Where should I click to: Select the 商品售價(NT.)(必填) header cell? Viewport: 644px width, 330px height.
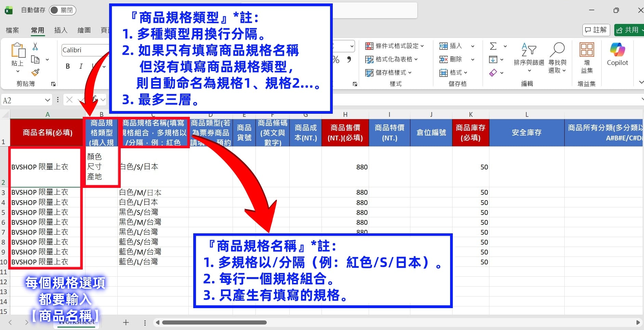click(345, 133)
